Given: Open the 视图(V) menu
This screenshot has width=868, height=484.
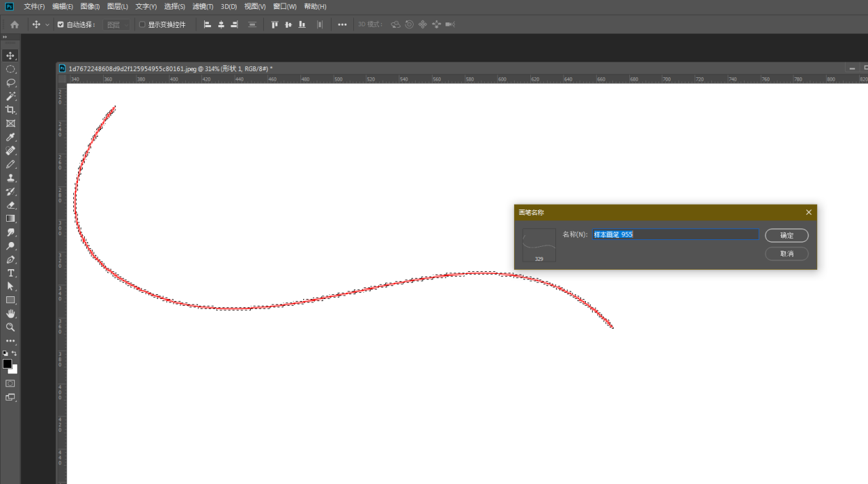Looking at the screenshot, I should tap(255, 6).
